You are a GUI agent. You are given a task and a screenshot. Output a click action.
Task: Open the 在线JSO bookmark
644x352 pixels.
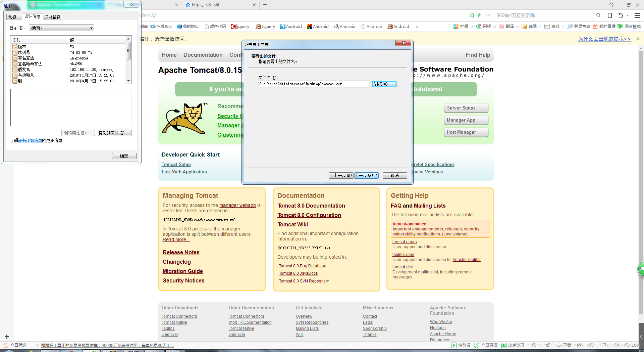point(161,27)
